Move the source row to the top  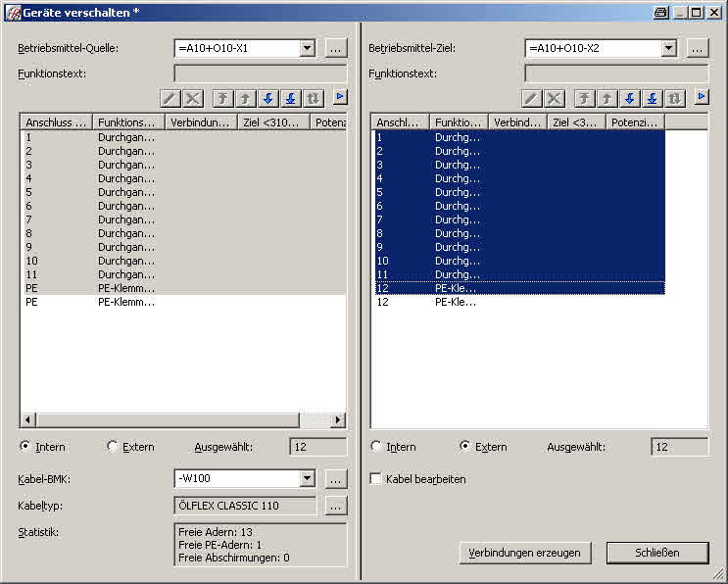point(222,98)
